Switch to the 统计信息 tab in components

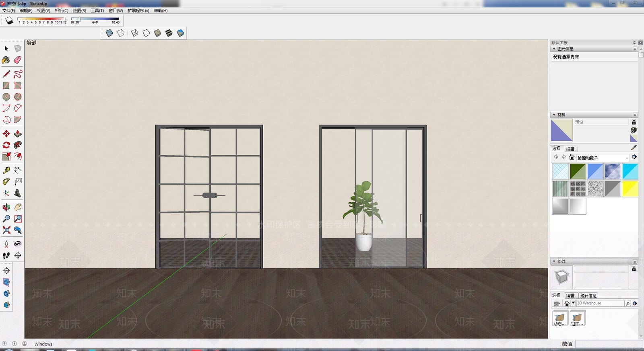(588, 296)
